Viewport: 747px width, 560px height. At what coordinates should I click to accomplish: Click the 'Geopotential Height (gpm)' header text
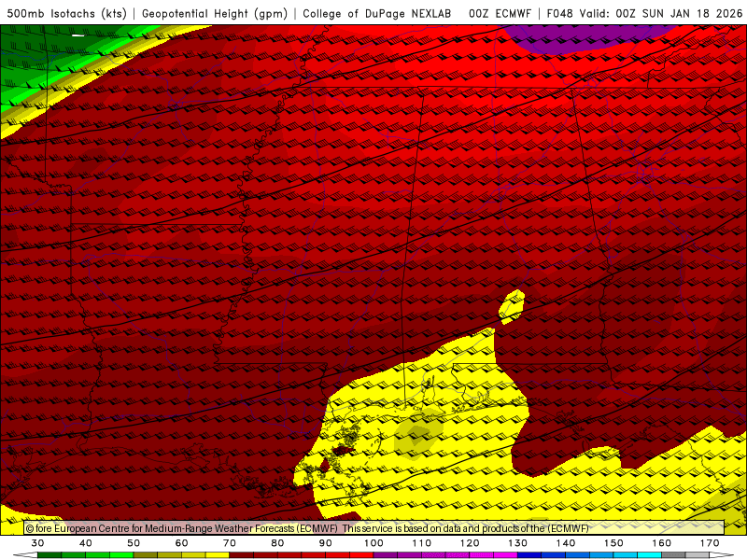(x=215, y=13)
